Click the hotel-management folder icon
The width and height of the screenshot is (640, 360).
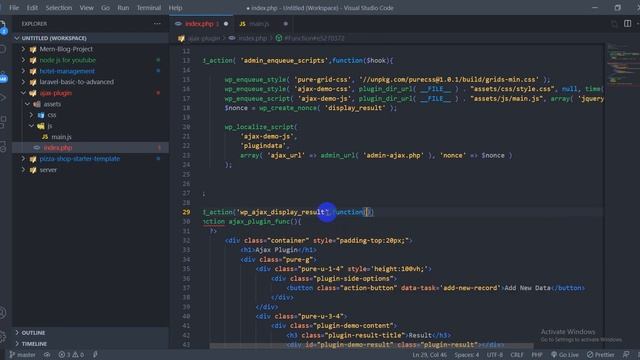(33, 71)
